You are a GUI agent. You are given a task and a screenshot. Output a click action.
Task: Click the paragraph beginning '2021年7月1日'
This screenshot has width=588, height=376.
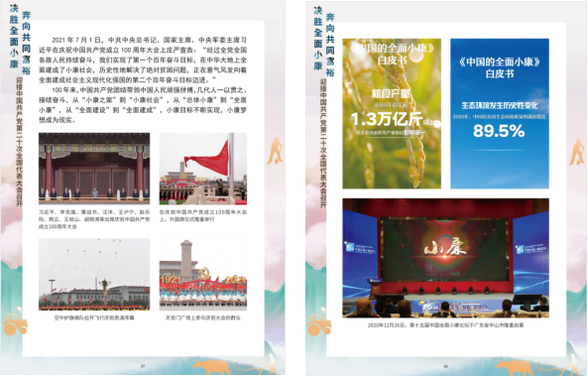coord(143,61)
